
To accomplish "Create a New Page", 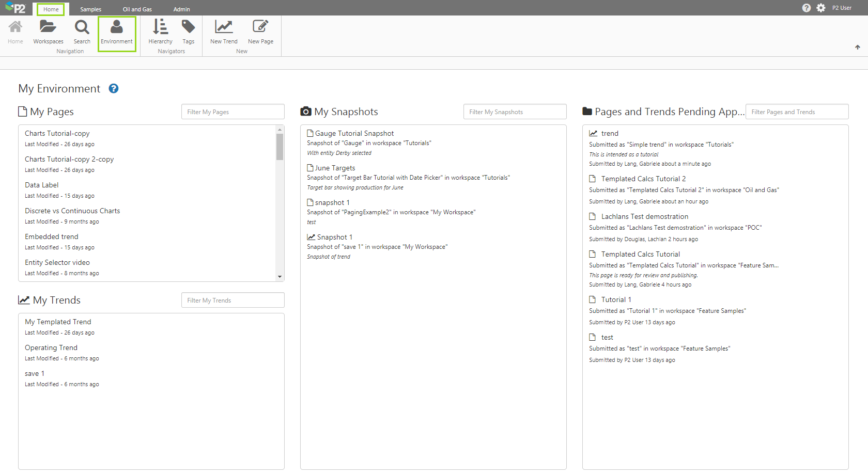I will click(260, 27).
